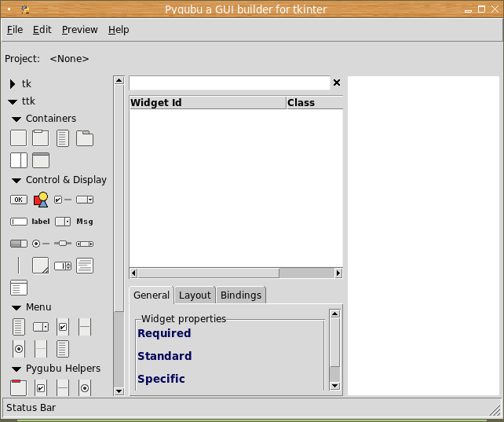The width and height of the screenshot is (504, 422).
Task: Select the Panedwindow split-pane icon
Action: click(18, 160)
